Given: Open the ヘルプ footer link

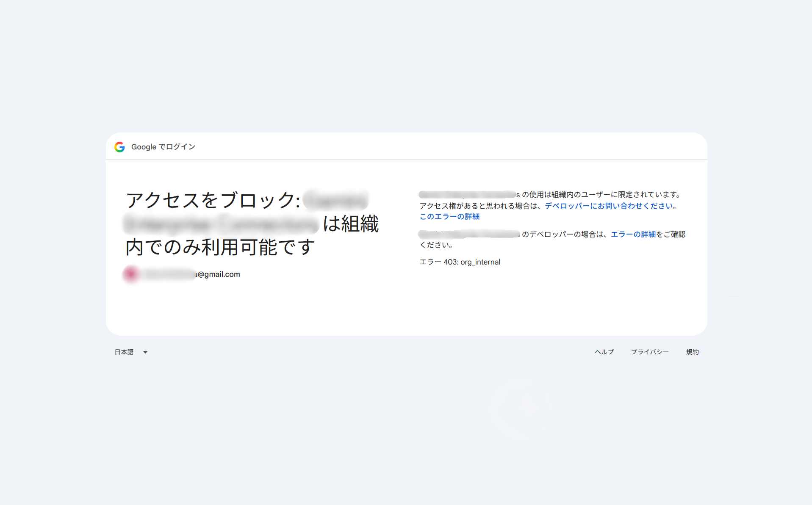Looking at the screenshot, I should click(604, 352).
